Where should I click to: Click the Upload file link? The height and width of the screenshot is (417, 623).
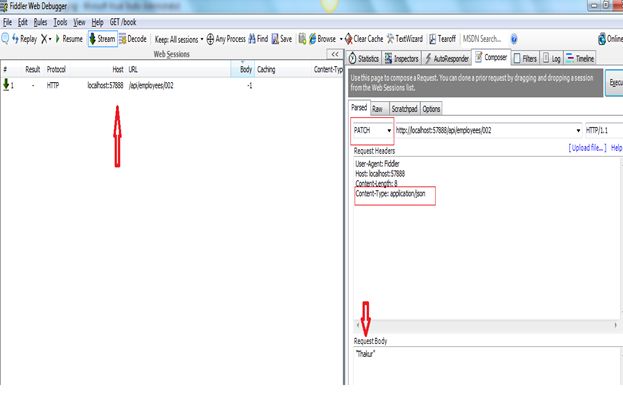(587, 148)
